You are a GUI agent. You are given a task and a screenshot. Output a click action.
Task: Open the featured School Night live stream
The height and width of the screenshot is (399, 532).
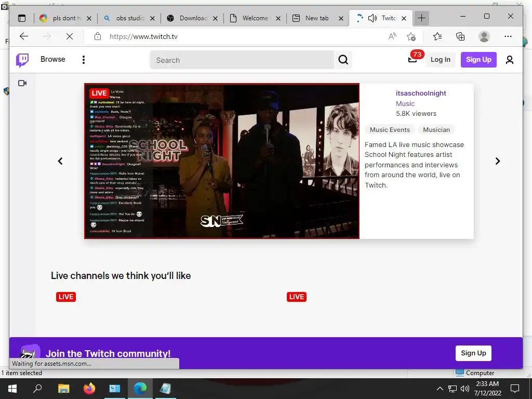tap(221, 161)
